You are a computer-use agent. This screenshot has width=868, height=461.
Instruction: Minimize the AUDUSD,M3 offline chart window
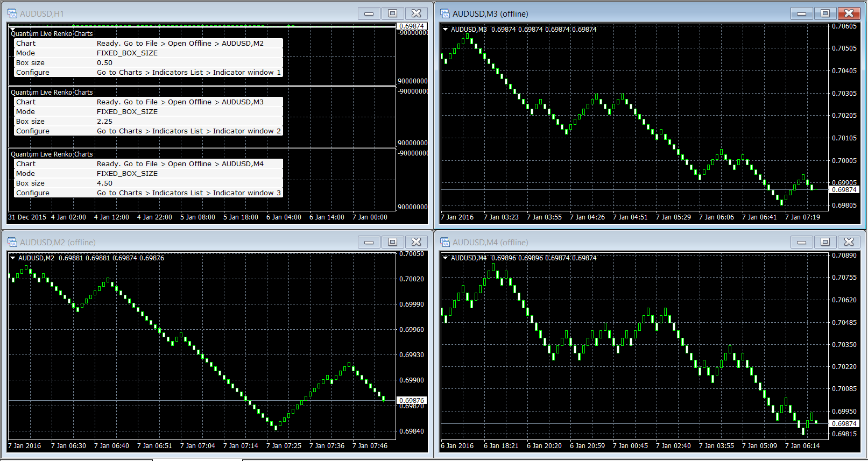(x=801, y=13)
